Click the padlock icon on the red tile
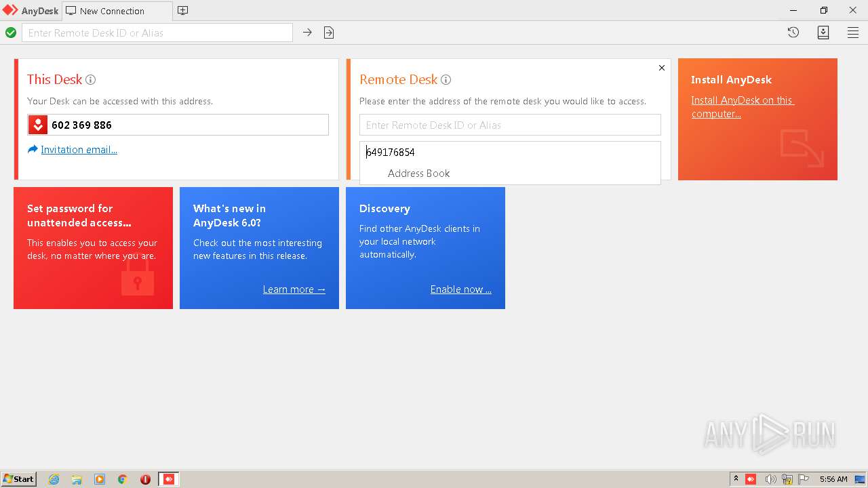Image resolution: width=868 pixels, height=488 pixels. (138, 274)
